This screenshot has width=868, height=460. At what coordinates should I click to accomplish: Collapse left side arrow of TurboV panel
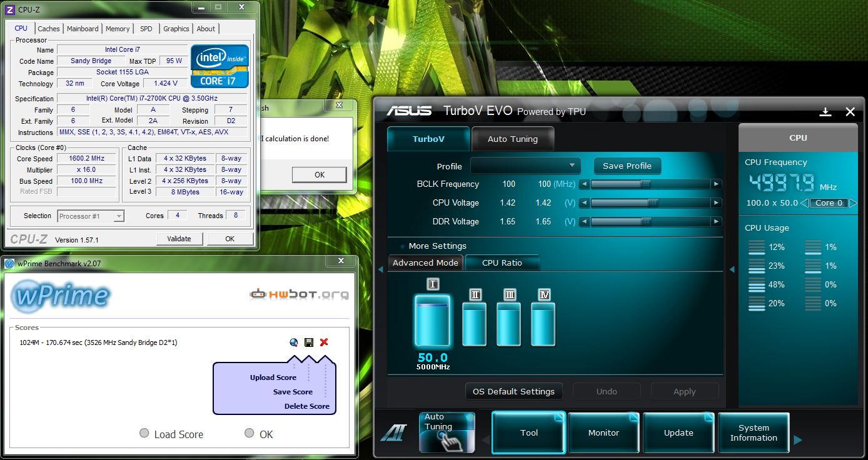click(x=380, y=269)
